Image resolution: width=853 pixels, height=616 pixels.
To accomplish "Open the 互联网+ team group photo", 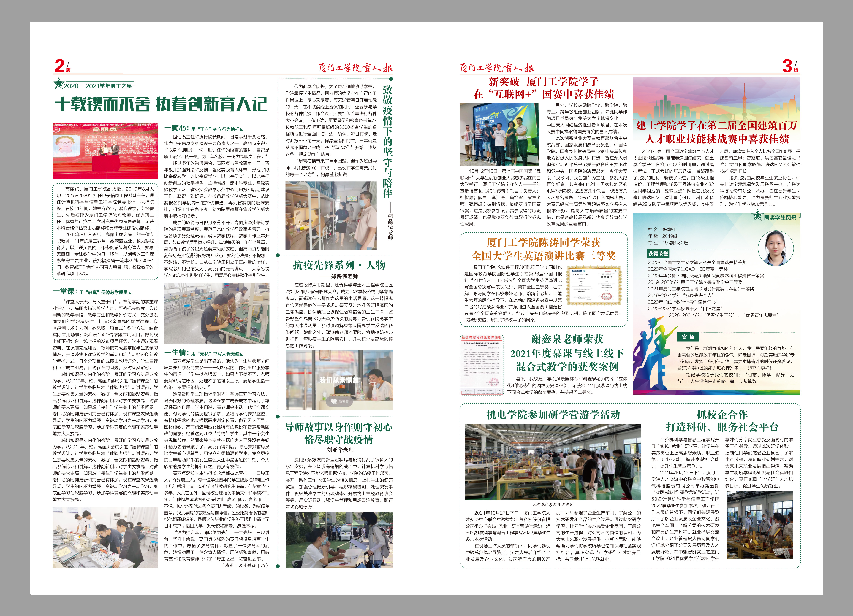I will pyautogui.click(x=500, y=135).
